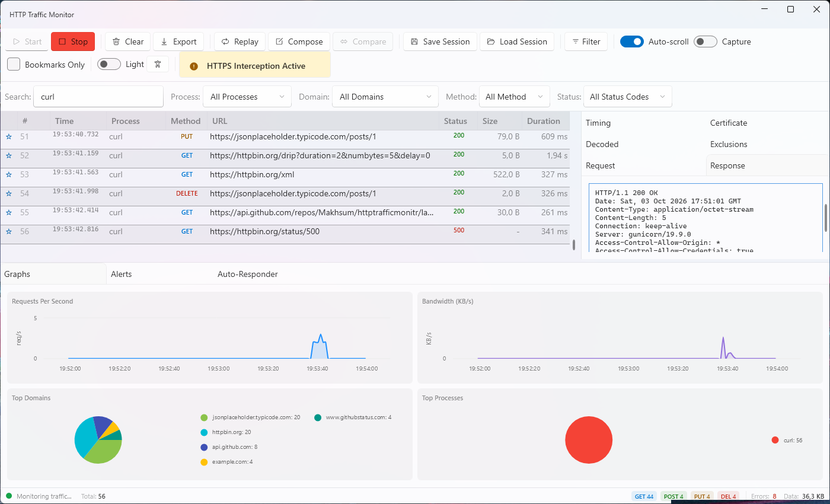Expand the All Domains dropdown
Viewport: 830px width, 504px height.
point(385,97)
